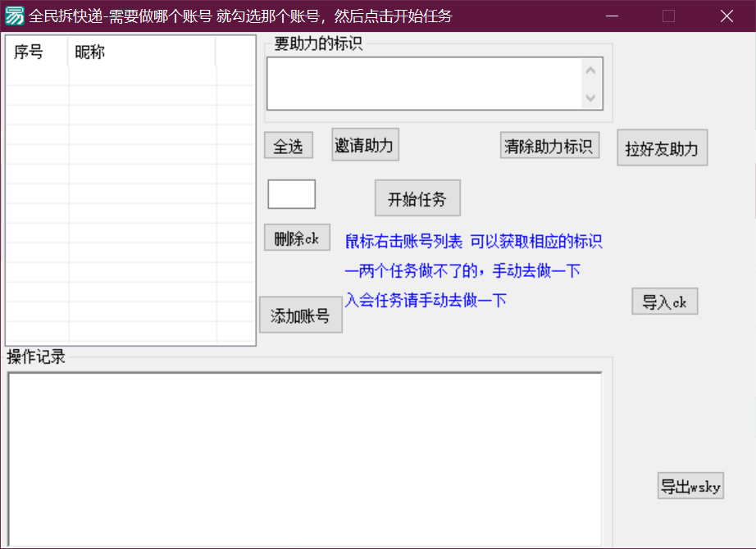Click the blue text 一两个任务做不了的
Screen dimensions: 756x549
411,271
